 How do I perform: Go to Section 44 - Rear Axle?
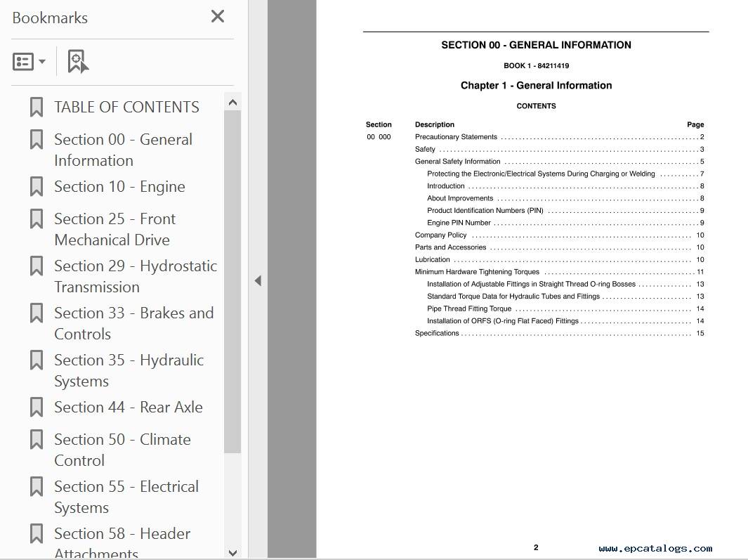[x=129, y=407]
